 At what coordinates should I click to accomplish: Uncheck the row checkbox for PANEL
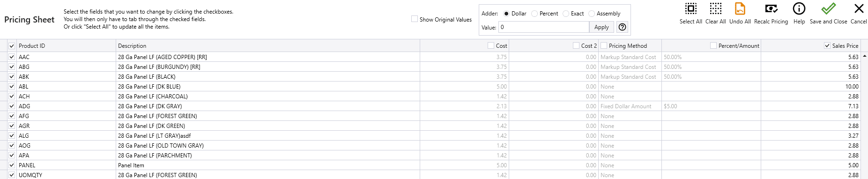[x=12, y=165]
